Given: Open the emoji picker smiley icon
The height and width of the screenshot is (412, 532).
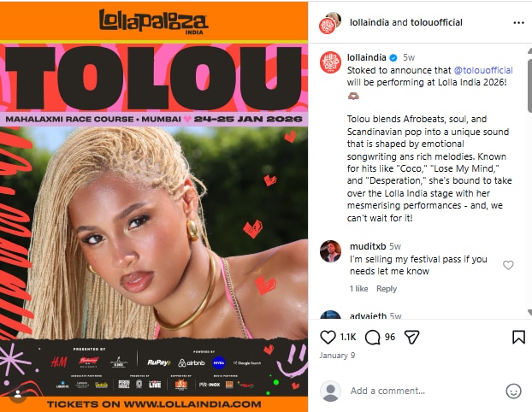Looking at the screenshot, I should tap(513, 391).
